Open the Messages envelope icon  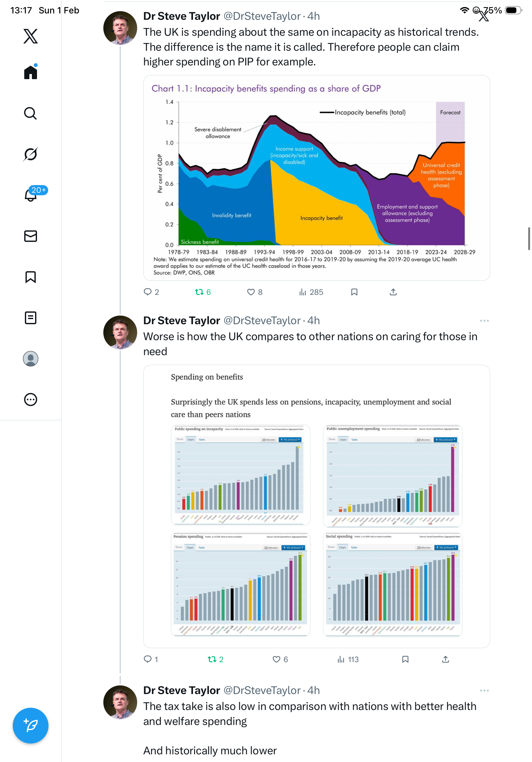tap(31, 236)
